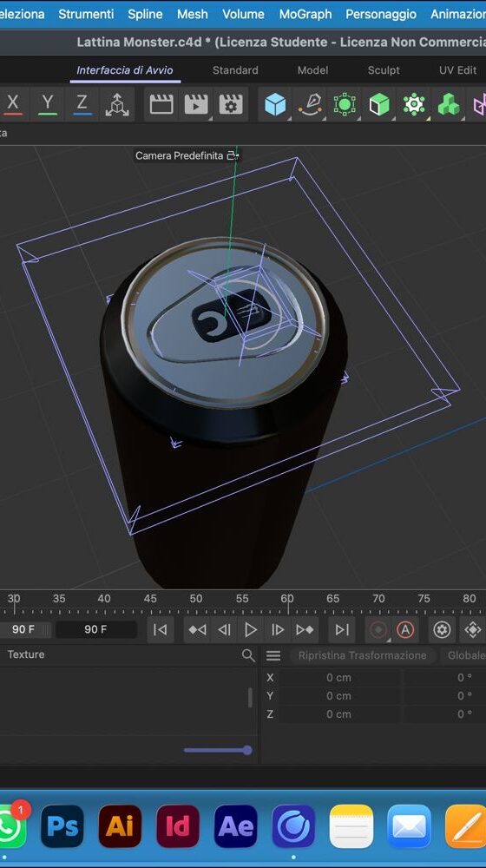Add the green Volume Builder icon
Image resolution: width=486 pixels, height=868 pixels.
(x=449, y=104)
